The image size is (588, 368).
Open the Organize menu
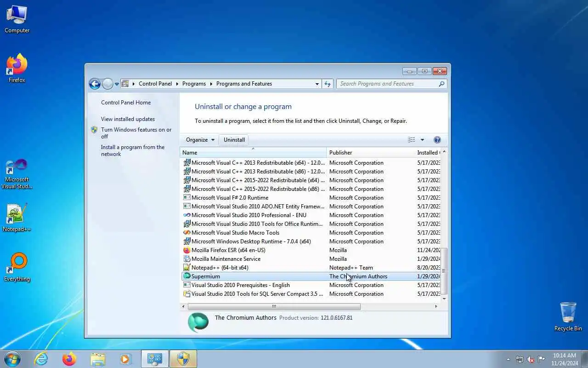coord(200,140)
